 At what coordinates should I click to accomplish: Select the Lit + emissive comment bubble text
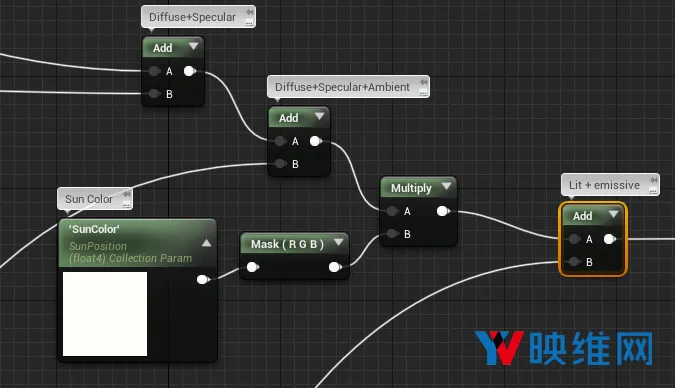pos(604,185)
